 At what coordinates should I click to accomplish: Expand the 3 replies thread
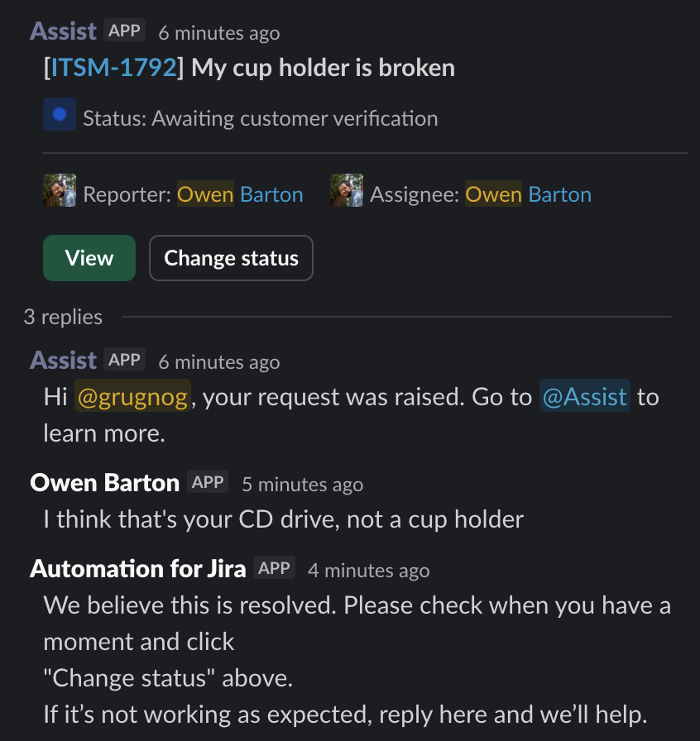tap(62, 317)
